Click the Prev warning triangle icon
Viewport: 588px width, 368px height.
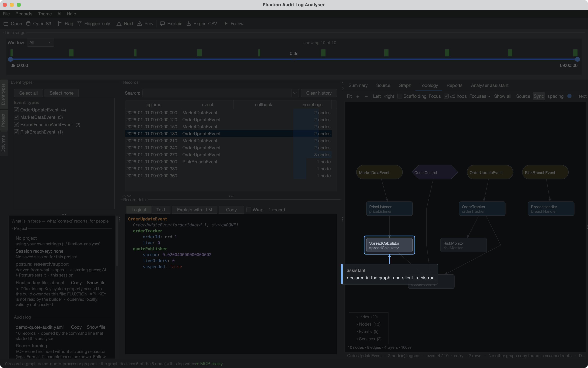tap(140, 24)
